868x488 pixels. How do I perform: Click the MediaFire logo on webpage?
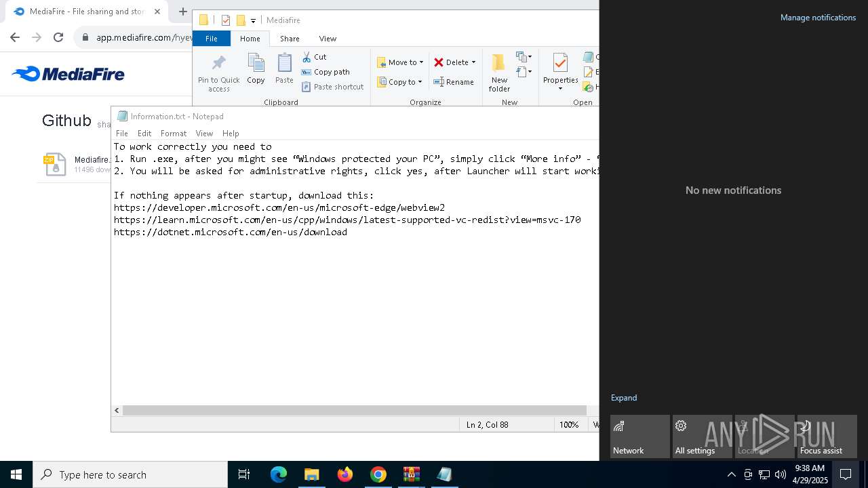pos(68,74)
